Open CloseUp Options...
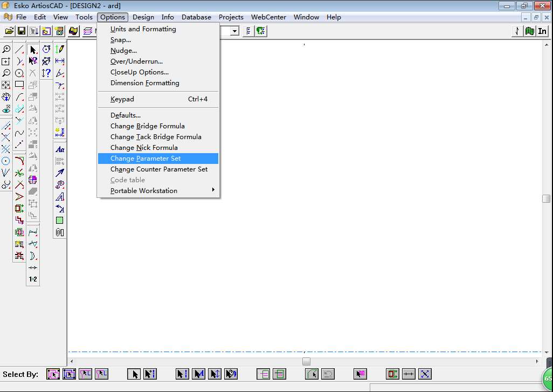This screenshot has height=392, width=553. [x=158, y=72]
